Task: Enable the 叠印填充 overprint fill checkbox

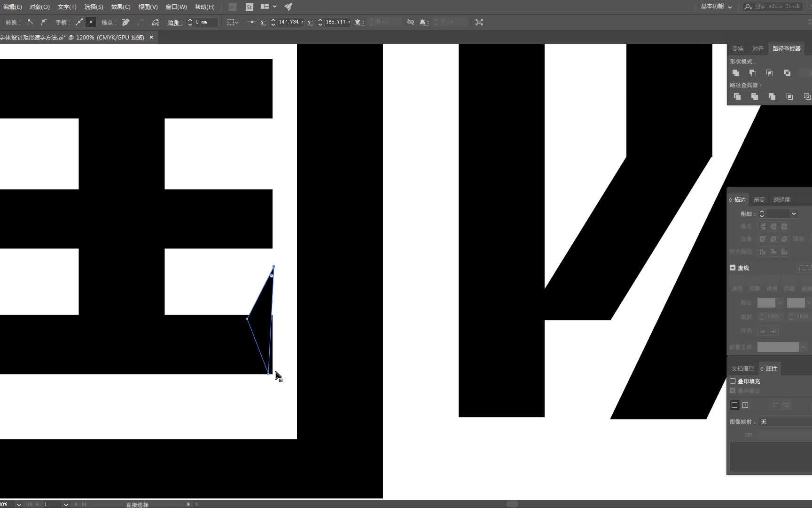Action: (733, 381)
